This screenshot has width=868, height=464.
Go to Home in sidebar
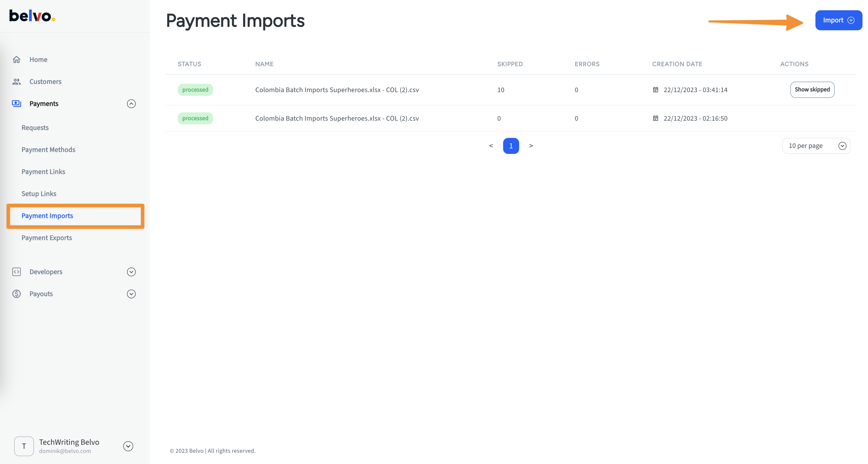point(38,60)
